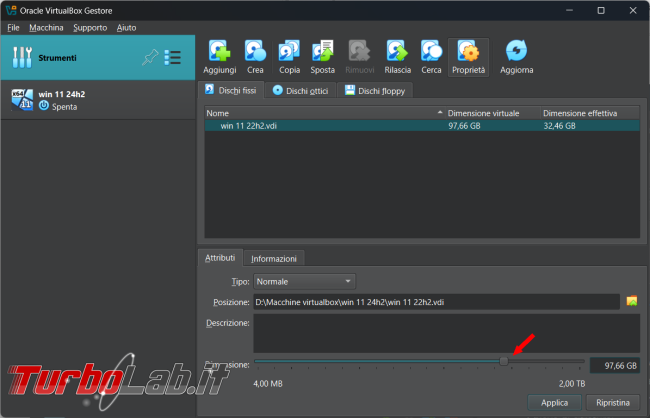
Task: Open the File menu
Action: [x=13, y=28]
